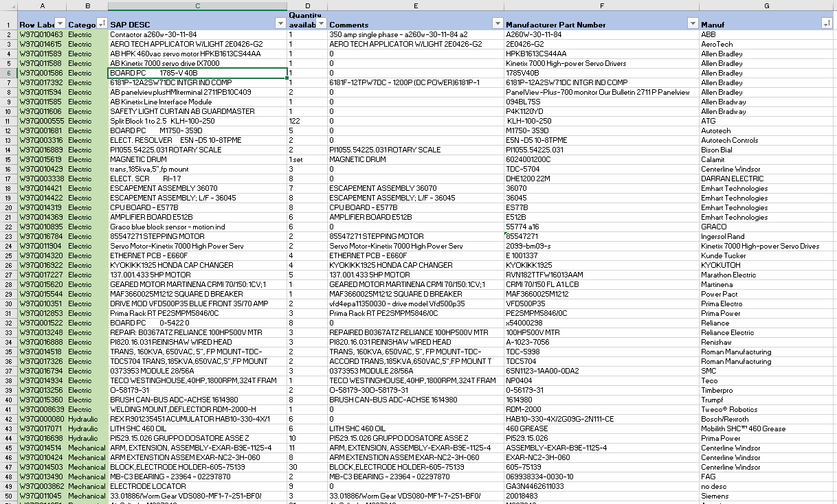
Task: Click manufacturer cell 'Bosch/Rexroth'
Action: pyautogui.click(x=766, y=419)
